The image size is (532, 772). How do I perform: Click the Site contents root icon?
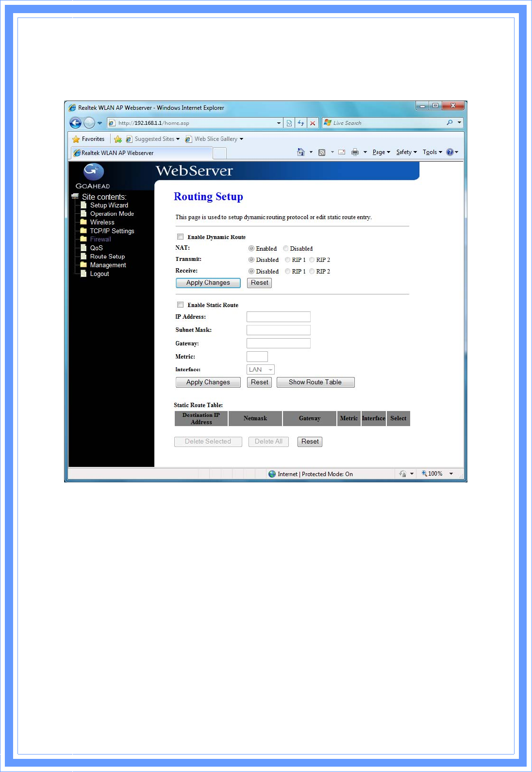coord(75,196)
